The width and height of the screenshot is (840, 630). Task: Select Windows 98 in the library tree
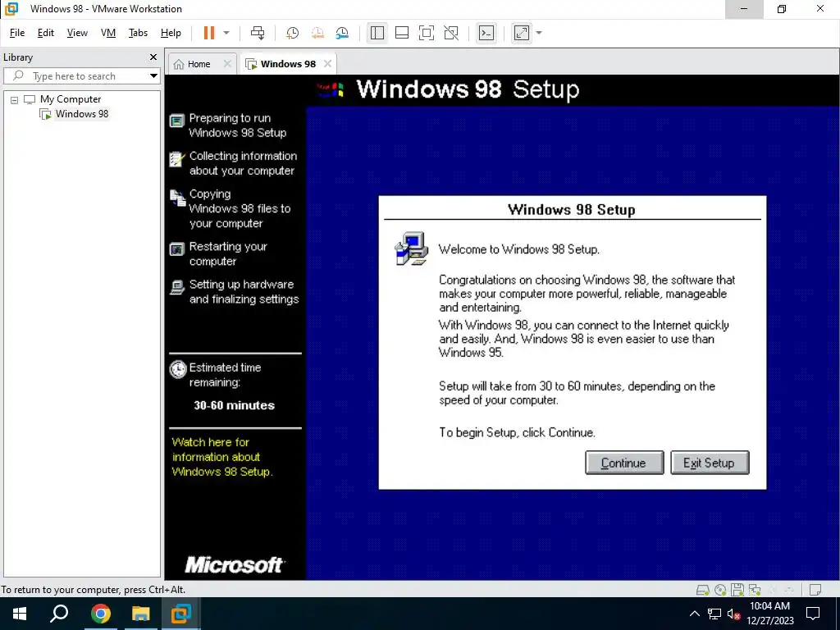coord(81,113)
